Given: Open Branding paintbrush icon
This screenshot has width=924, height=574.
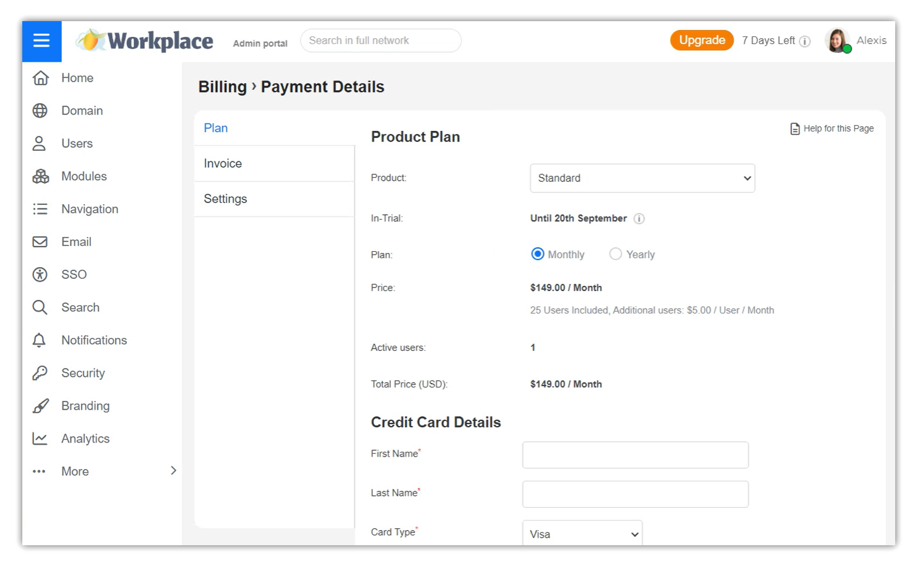Looking at the screenshot, I should 40,406.
